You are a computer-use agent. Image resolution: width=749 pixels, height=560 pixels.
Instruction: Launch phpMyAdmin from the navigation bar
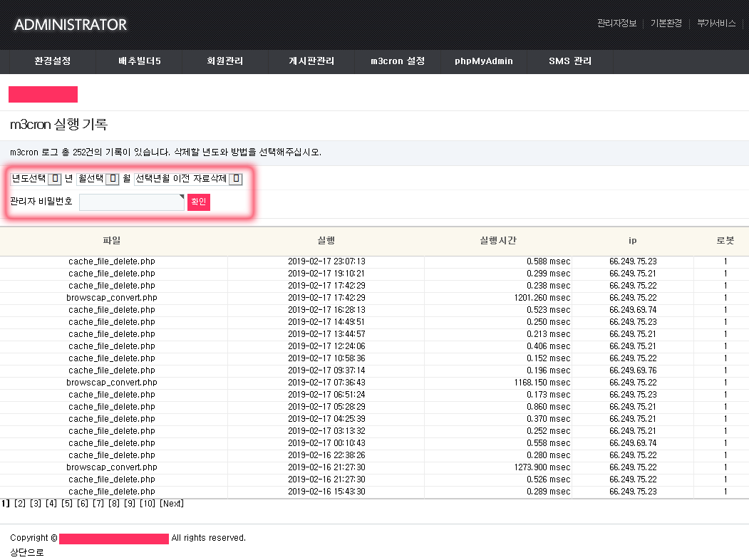click(x=484, y=61)
